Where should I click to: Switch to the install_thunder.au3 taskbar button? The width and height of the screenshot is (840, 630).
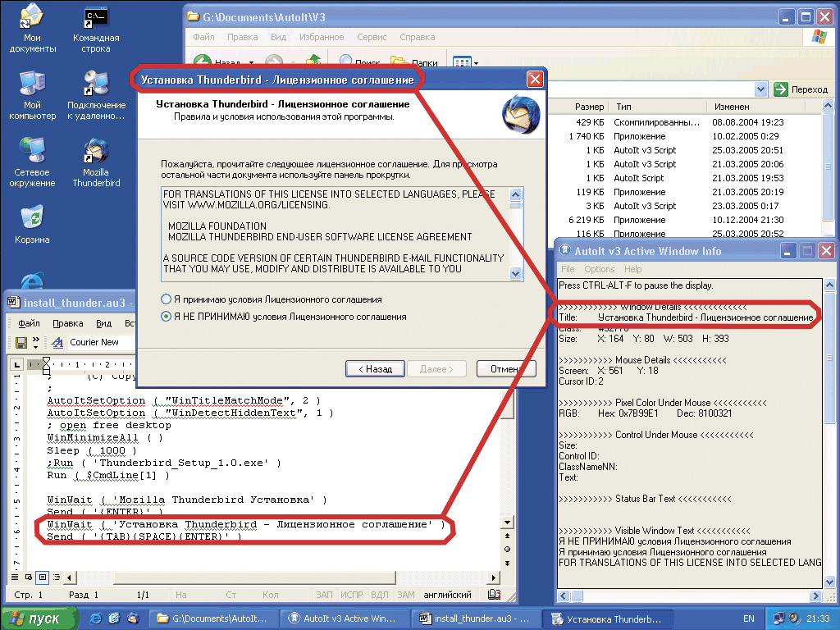coord(478,619)
